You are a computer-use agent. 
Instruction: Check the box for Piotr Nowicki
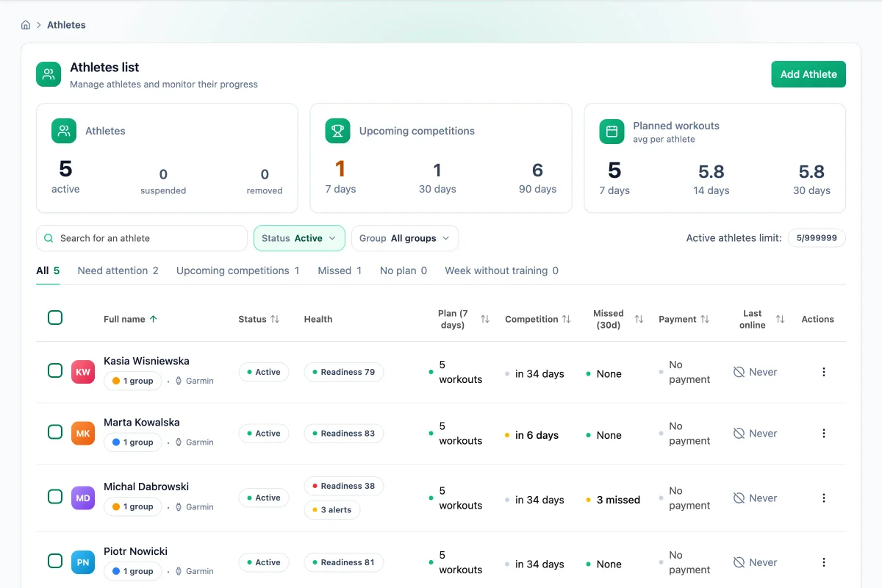pos(55,562)
